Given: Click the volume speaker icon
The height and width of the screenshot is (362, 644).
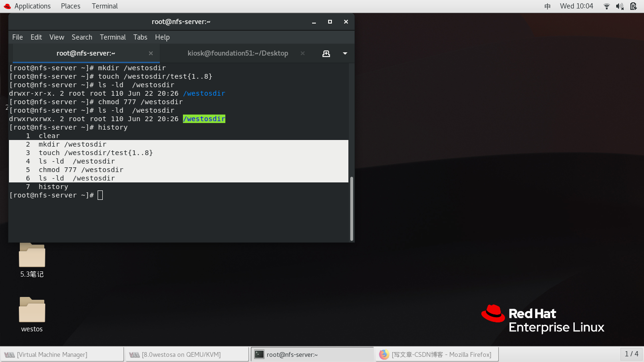Looking at the screenshot, I should [x=620, y=6].
